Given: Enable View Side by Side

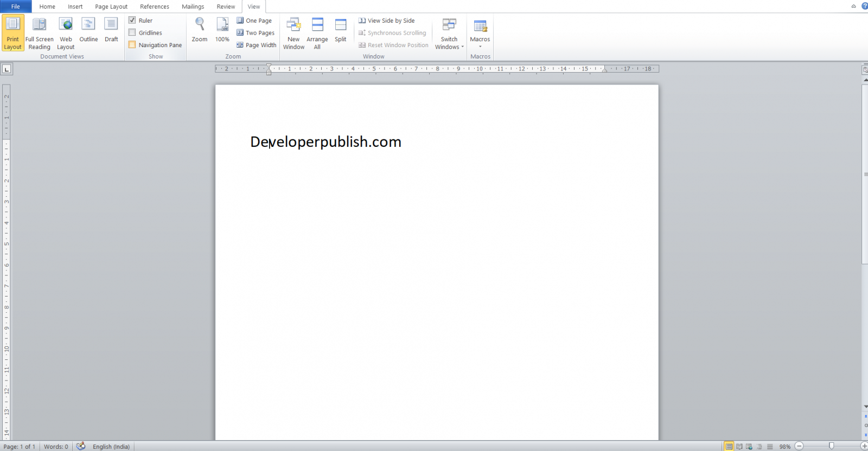Looking at the screenshot, I should click(386, 21).
